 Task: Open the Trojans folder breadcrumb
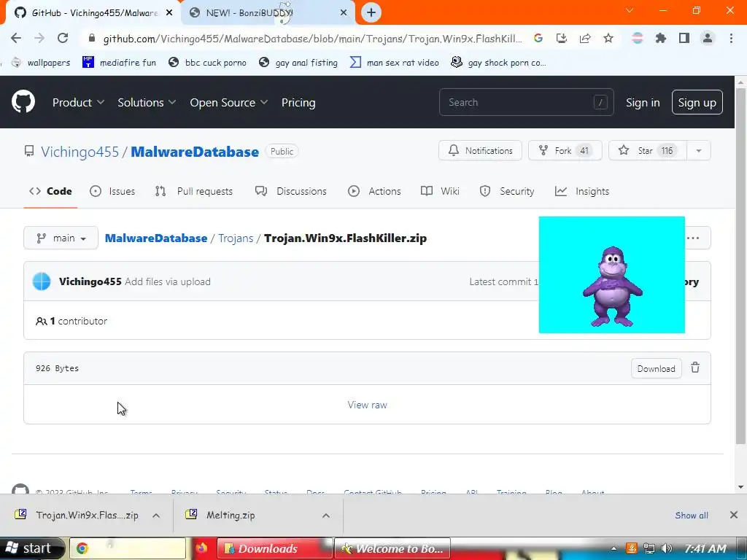coord(236,238)
